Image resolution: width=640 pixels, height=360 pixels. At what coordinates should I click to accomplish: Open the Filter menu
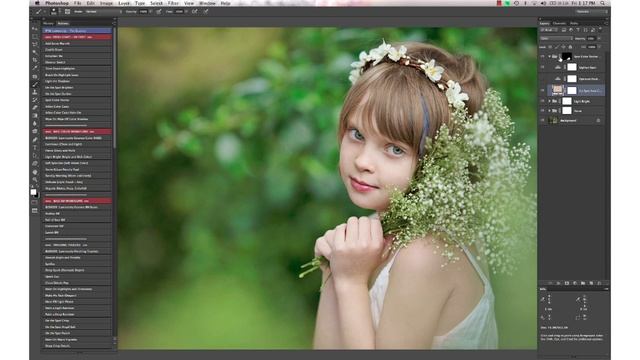(173, 3)
